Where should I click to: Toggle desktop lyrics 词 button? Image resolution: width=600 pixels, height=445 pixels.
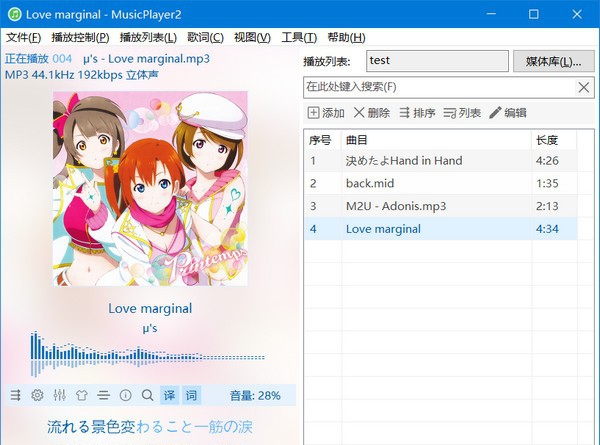191,395
